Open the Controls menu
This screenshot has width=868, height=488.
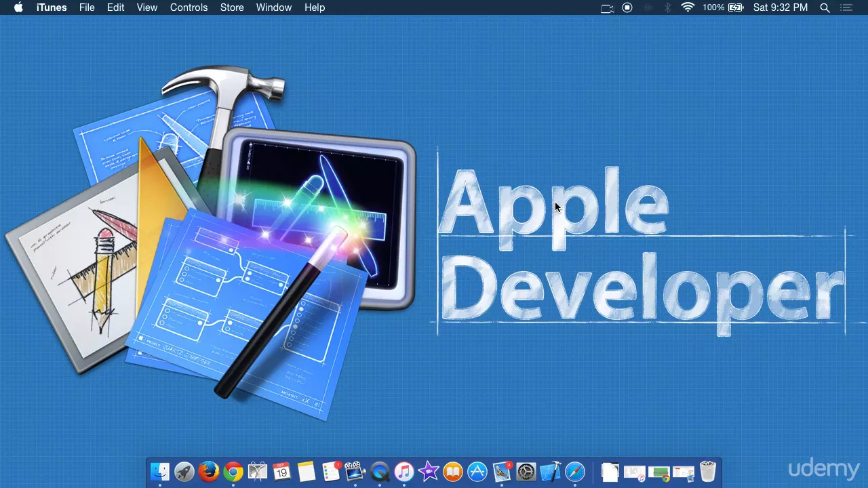point(189,7)
